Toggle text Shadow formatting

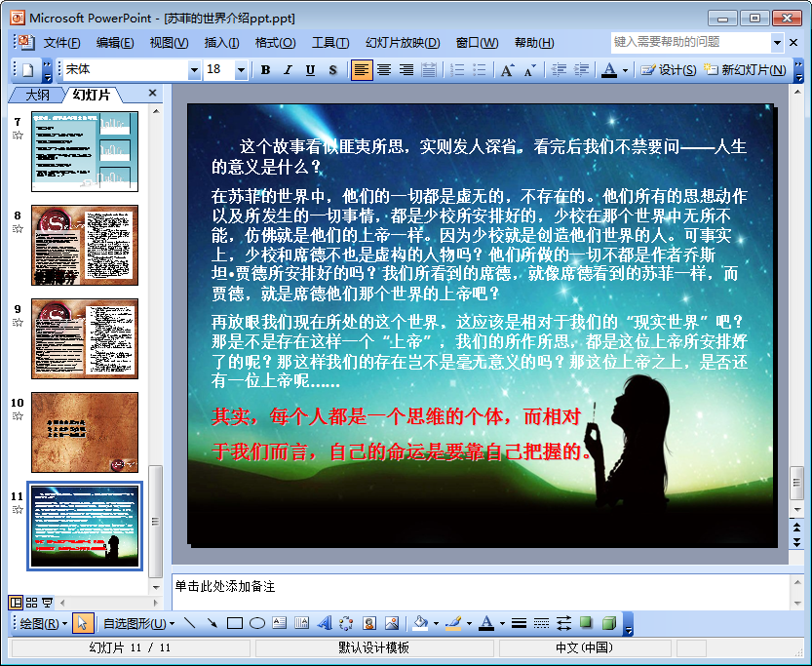[x=333, y=70]
